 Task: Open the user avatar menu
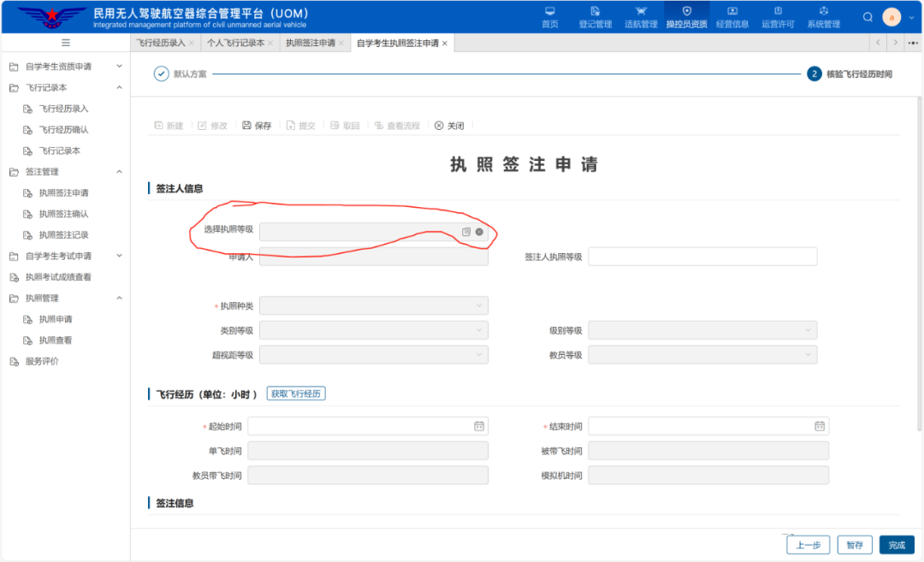[x=891, y=17]
